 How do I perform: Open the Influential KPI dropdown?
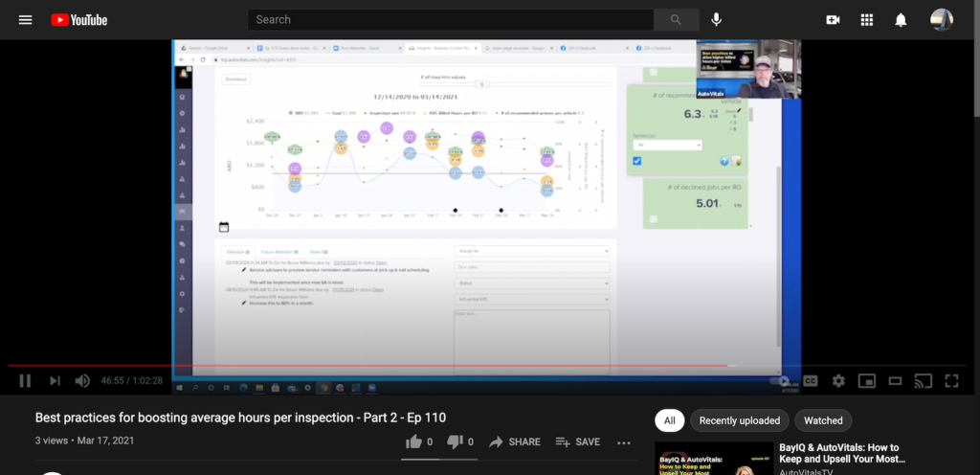[x=532, y=300]
